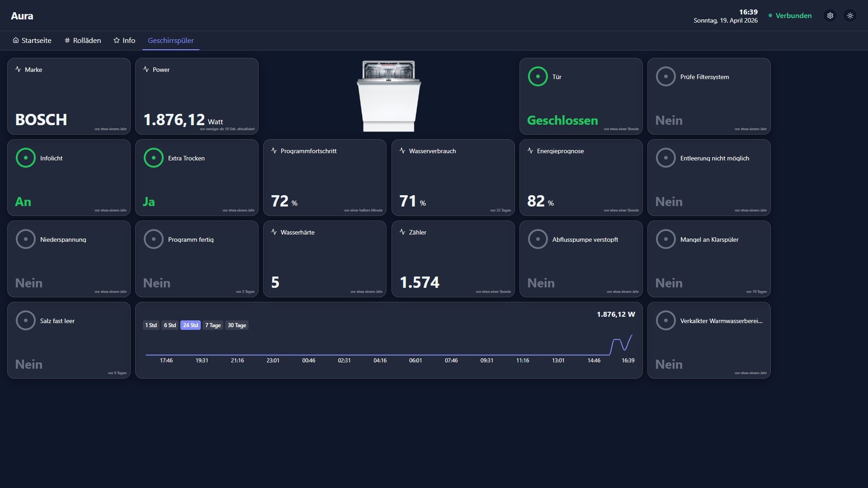This screenshot has width=868, height=488.
Task: Click the Wasserhärte pulse icon
Action: point(274,232)
